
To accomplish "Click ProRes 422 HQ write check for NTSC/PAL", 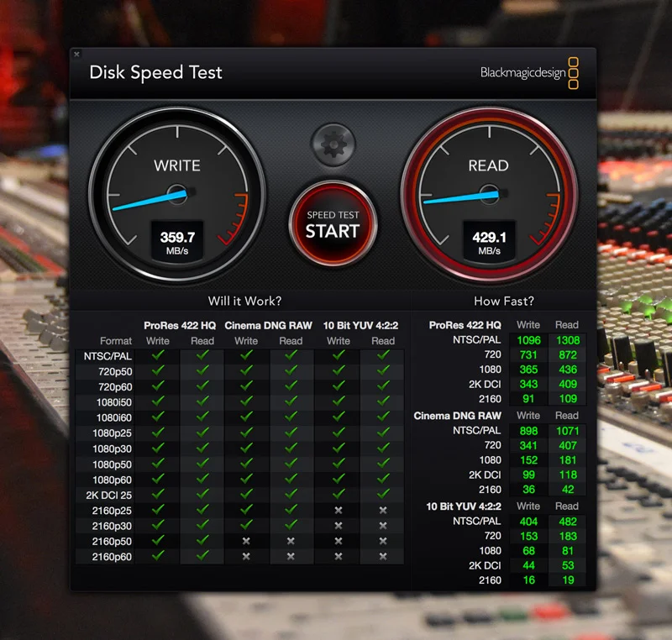I will click(x=158, y=355).
